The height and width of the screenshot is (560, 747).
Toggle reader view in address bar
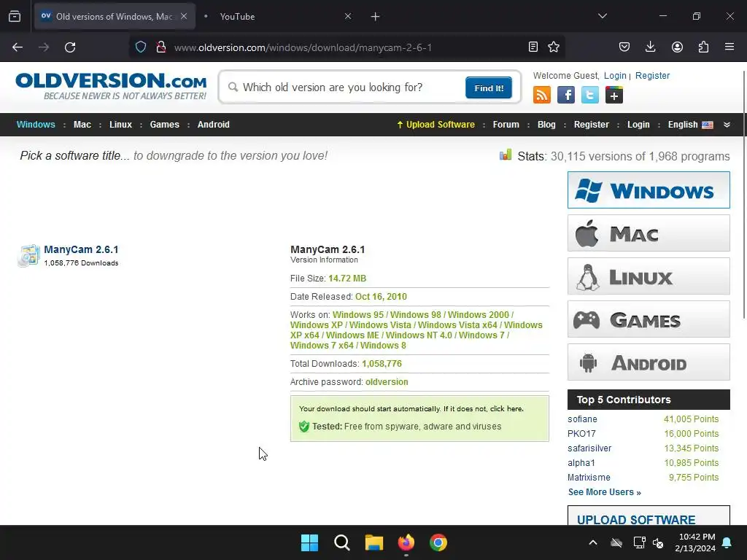click(x=533, y=47)
